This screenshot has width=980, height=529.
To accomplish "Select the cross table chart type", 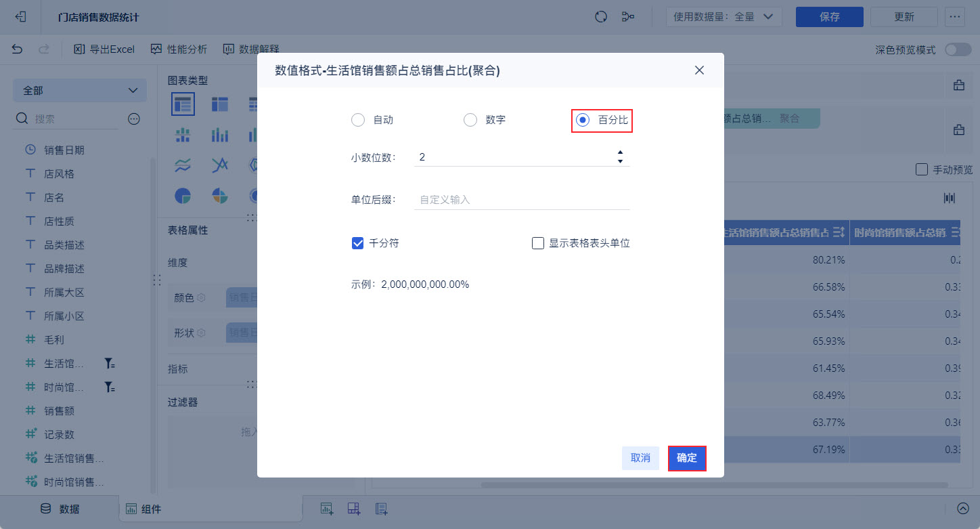I will 220,104.
